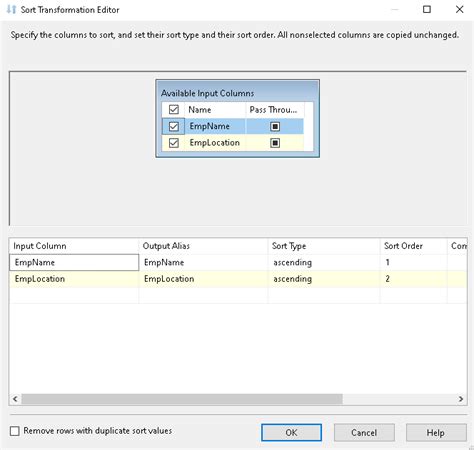
Task: Click Sort Order value 1
Action: click(413, 262)
